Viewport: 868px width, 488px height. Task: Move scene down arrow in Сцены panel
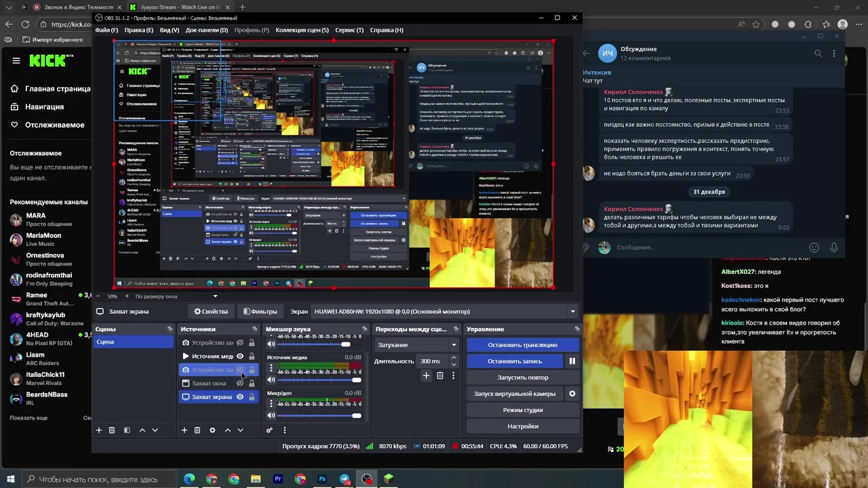155,430
